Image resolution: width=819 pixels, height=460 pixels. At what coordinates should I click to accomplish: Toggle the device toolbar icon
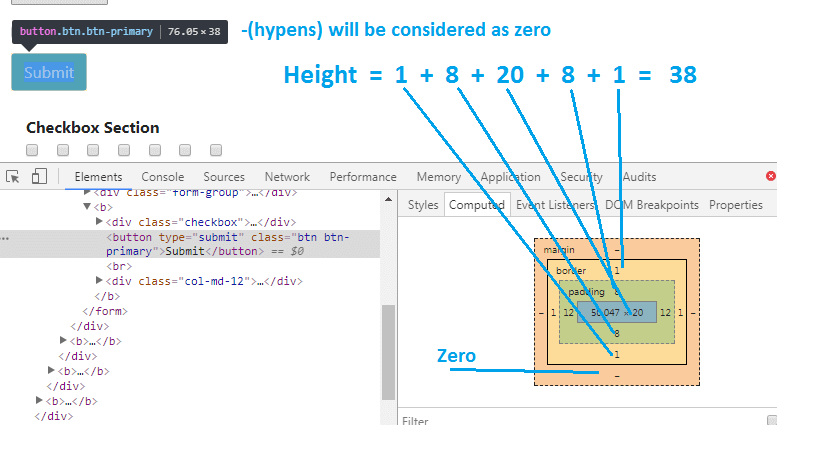(39, 176)
